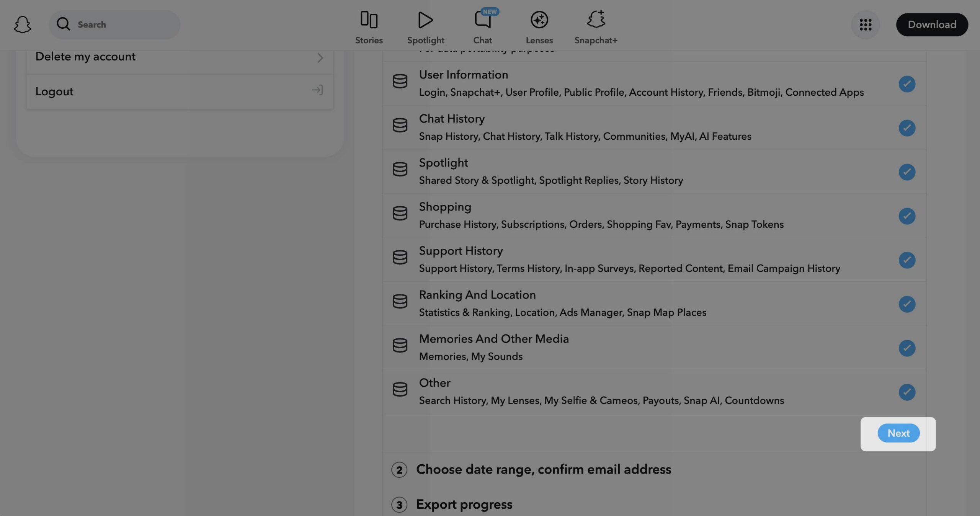Toggle the Support History checkmark
980x516 pixels.
[x=906, y=260]
